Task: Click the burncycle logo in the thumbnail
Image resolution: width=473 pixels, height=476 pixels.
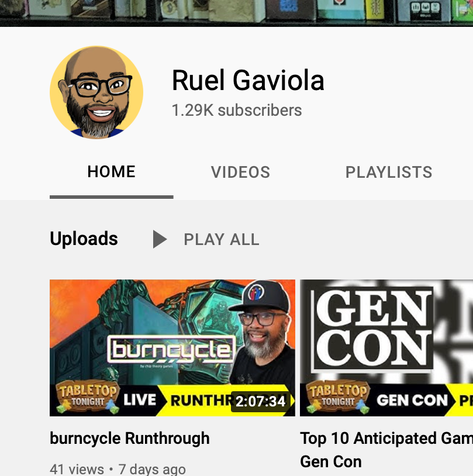Action: pyautogui.click(x=171, y=350)
